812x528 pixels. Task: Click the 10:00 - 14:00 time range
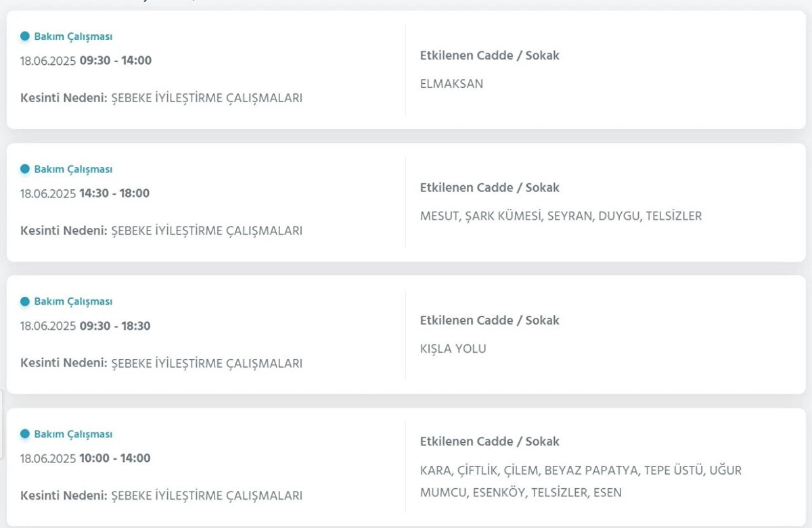114,458
